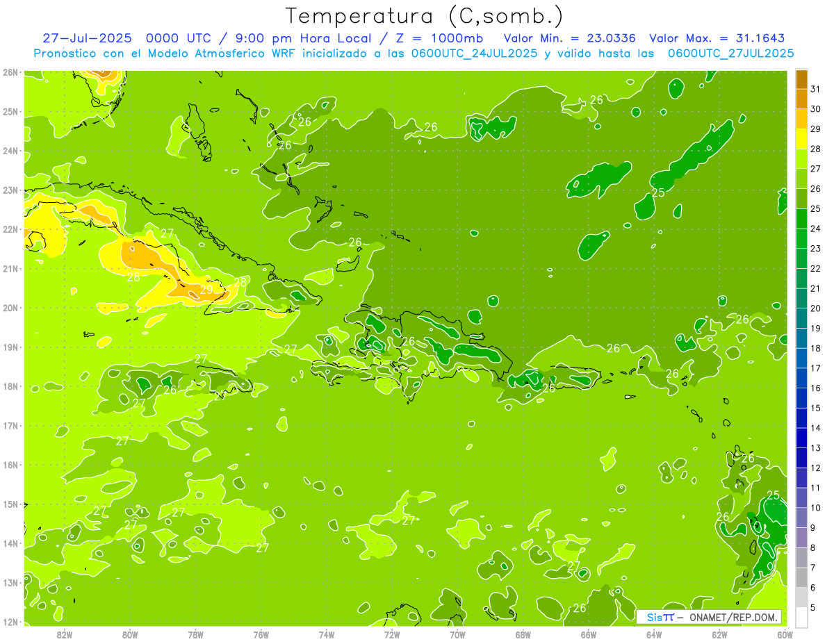The height and width of the screenshot is (644, 834).
Task: Click the color legend label "12"
Action: (x=815, y=468)
